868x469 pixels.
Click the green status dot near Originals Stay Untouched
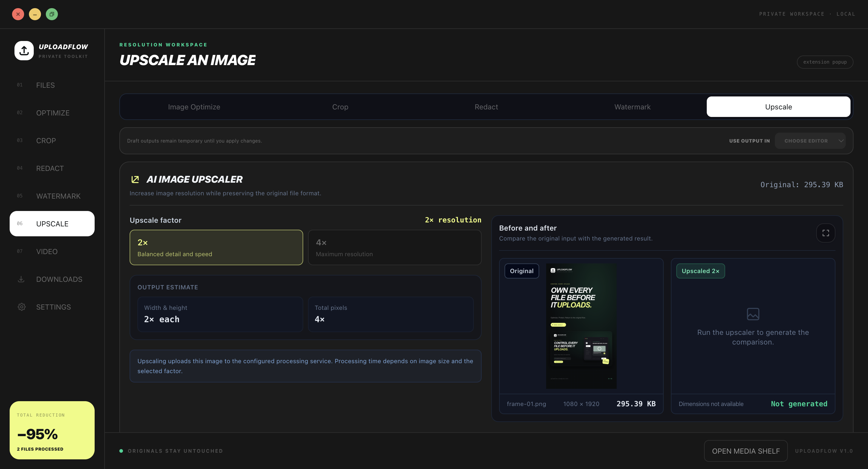click(121, 451)
